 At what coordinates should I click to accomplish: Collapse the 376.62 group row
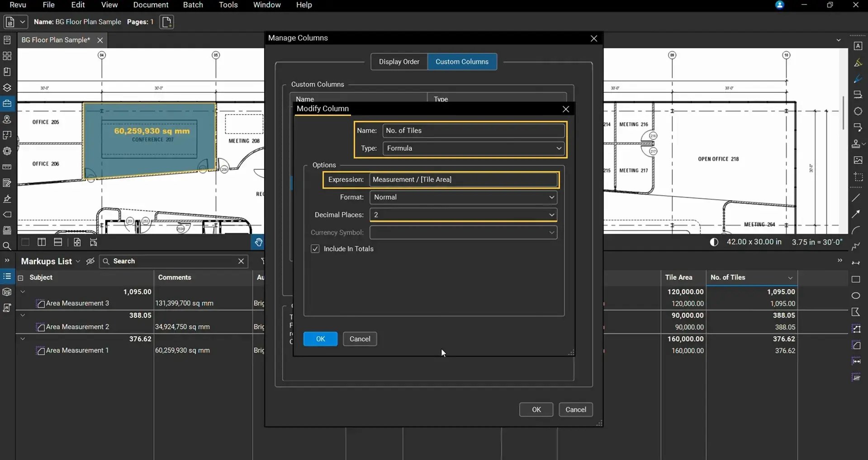point(23,339)
